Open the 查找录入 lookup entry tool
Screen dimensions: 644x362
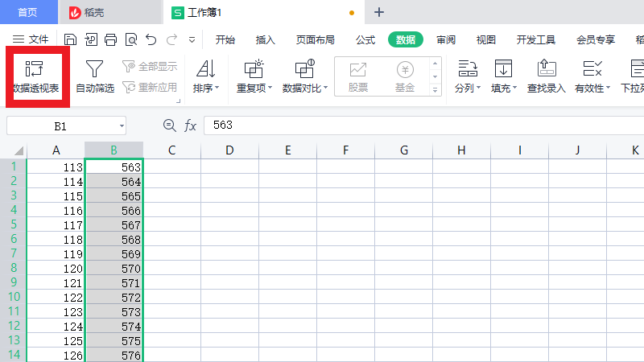[546, 76]
